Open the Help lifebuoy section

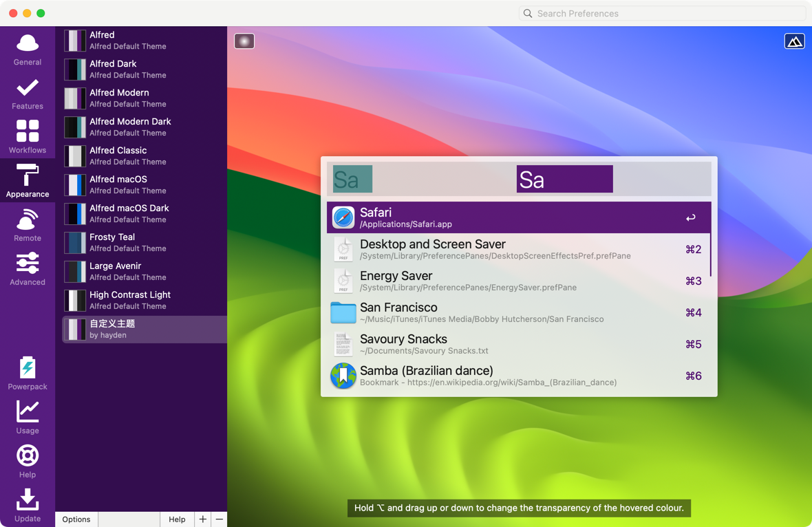[28, 462]
